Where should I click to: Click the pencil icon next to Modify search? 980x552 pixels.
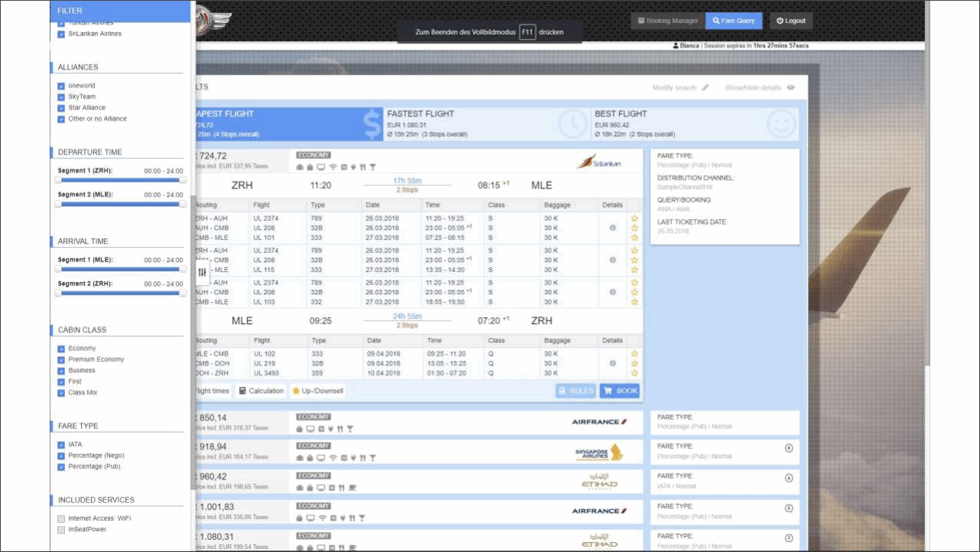click(x=706, y=88)
